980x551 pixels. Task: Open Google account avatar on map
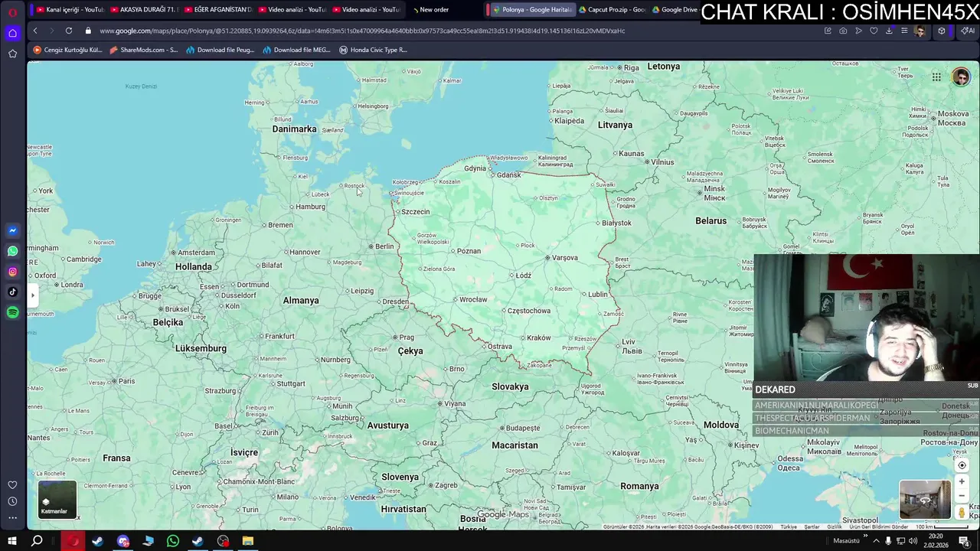coord(961,77)
